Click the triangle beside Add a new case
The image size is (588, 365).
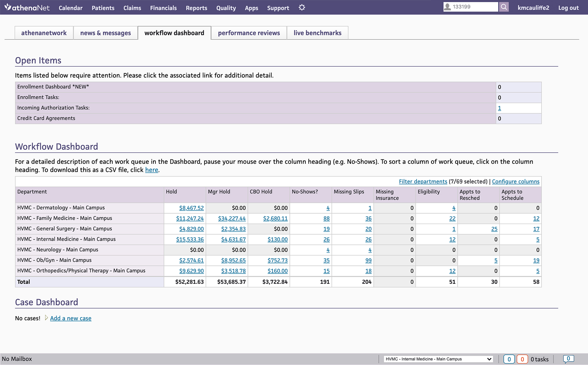[46, 318]
